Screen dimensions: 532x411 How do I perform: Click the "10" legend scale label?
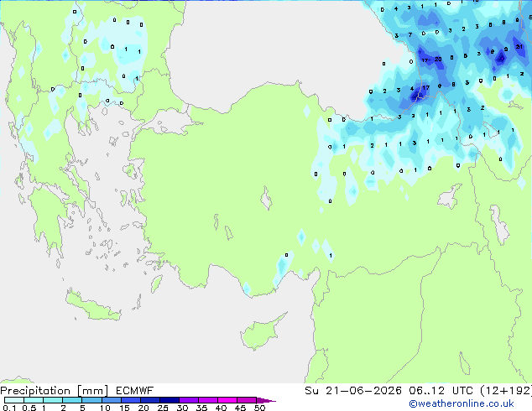[x=105, y=408]
